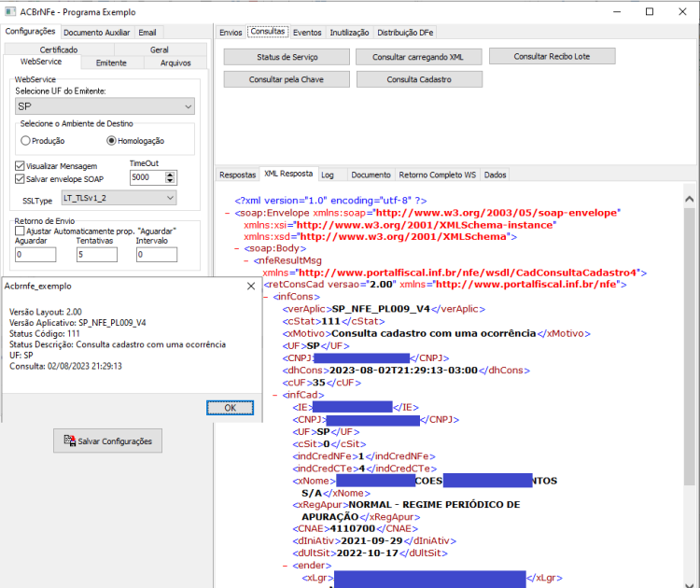Collapse the infCons XML node
This screenshot has width=700, height=588.
click(266, 297)
